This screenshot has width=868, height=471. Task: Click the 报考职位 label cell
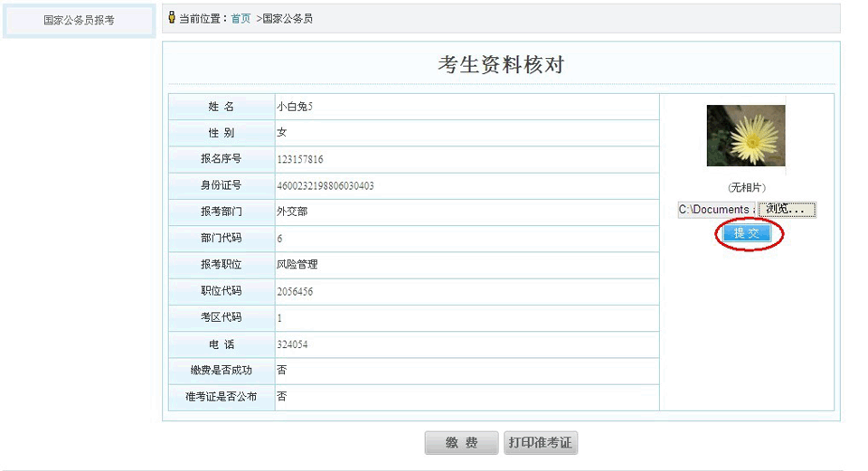pos(222,265)
